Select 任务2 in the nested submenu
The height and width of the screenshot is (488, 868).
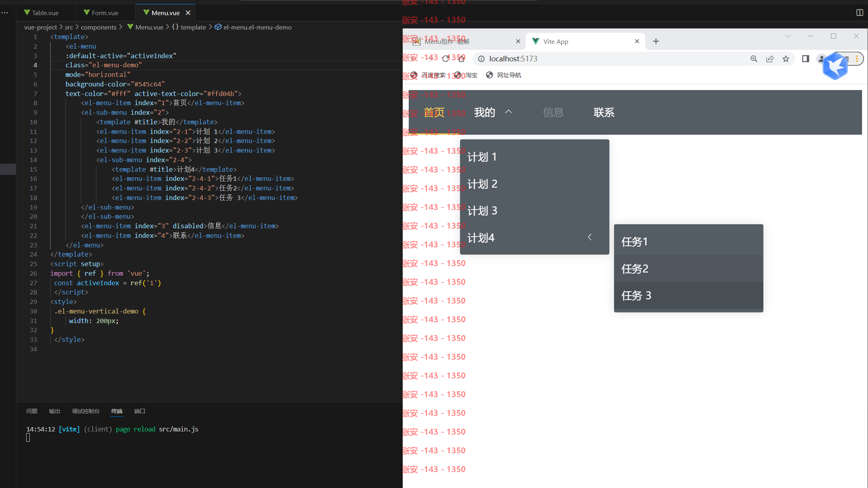(689, 269)
